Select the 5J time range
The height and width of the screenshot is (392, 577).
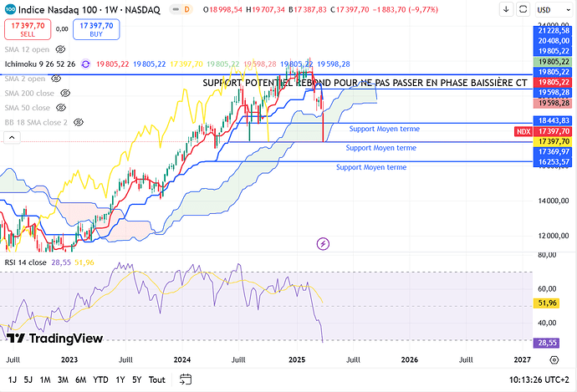tap(28, 379)
